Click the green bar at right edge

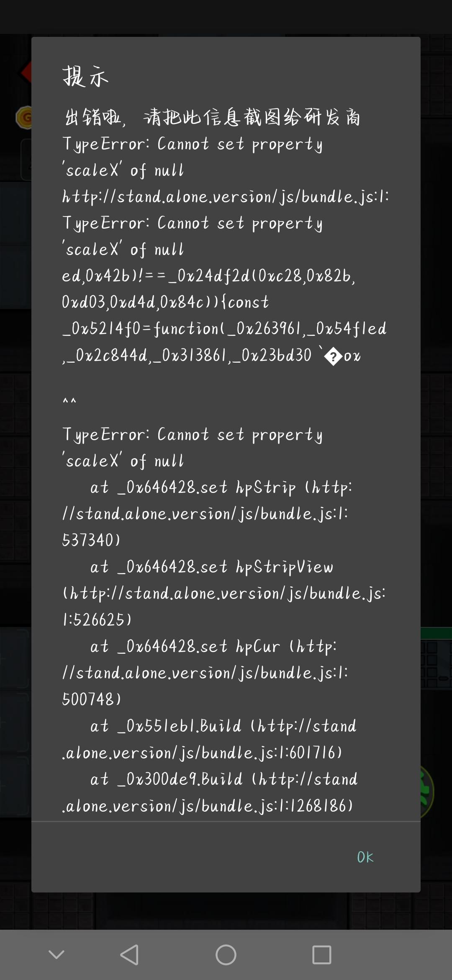[x=436, y=633]
